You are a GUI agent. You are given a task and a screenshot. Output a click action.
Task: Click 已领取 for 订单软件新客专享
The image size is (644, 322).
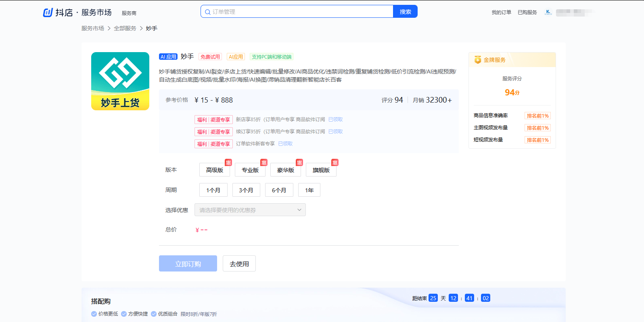(286, 144)
